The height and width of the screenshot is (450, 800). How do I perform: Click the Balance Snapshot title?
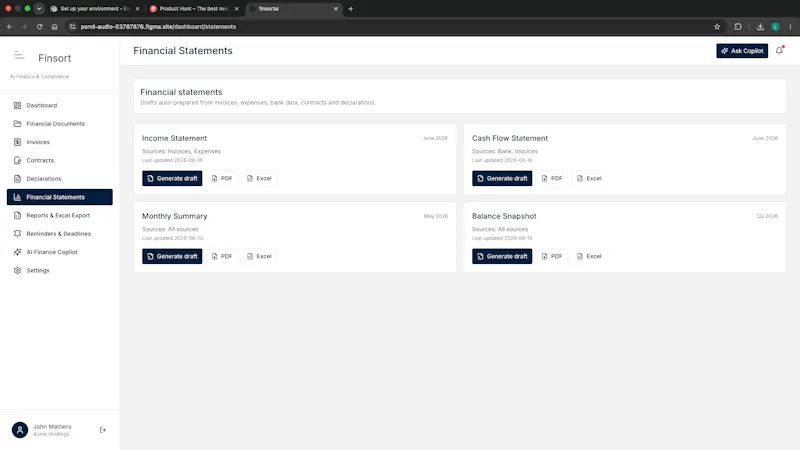point(504,216)
